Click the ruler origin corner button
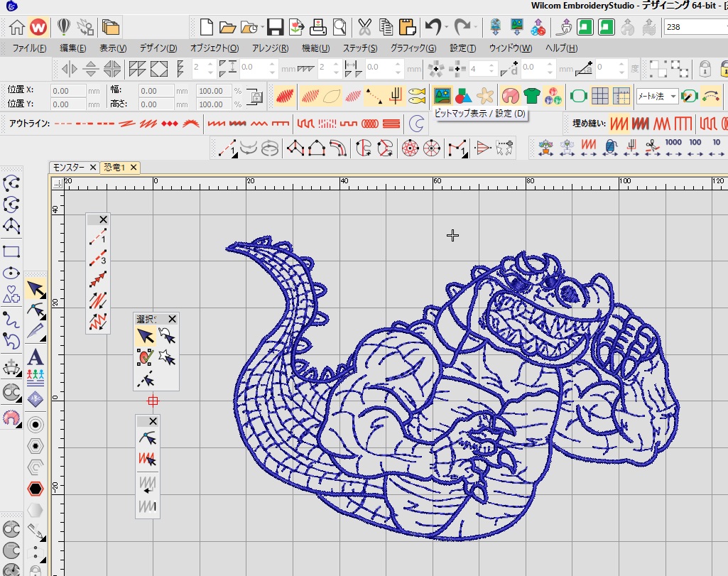Image resolution: width=728 pixels, height=576 pixels. tap(58, 183)
